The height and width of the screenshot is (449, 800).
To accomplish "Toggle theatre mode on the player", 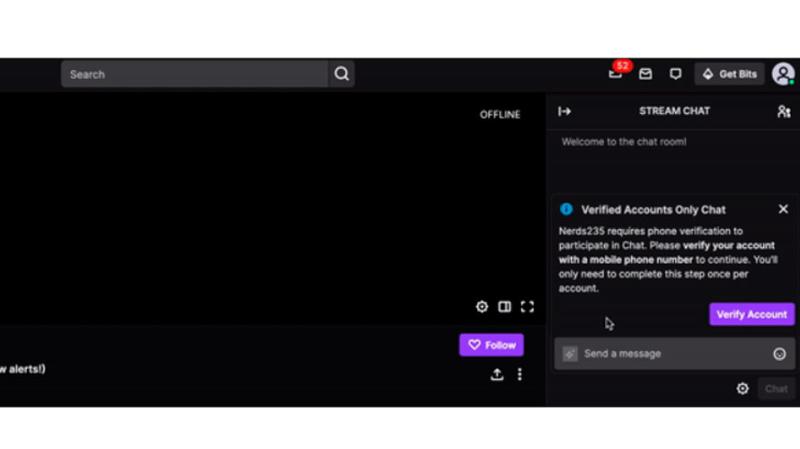I will (x=505, y=307).
